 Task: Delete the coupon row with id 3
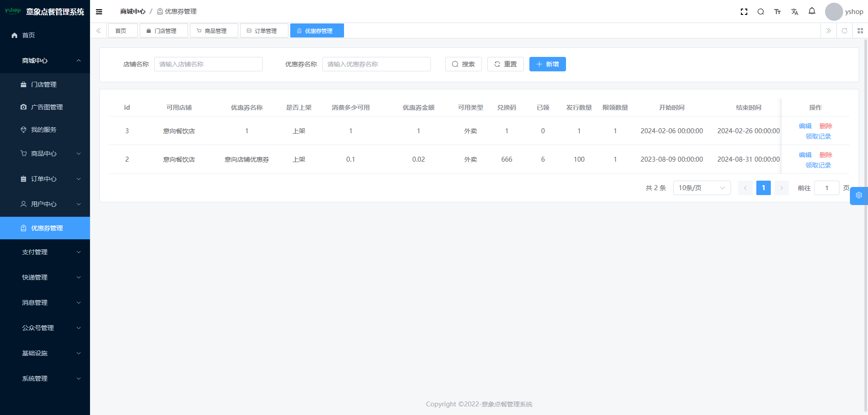(826, 126)
